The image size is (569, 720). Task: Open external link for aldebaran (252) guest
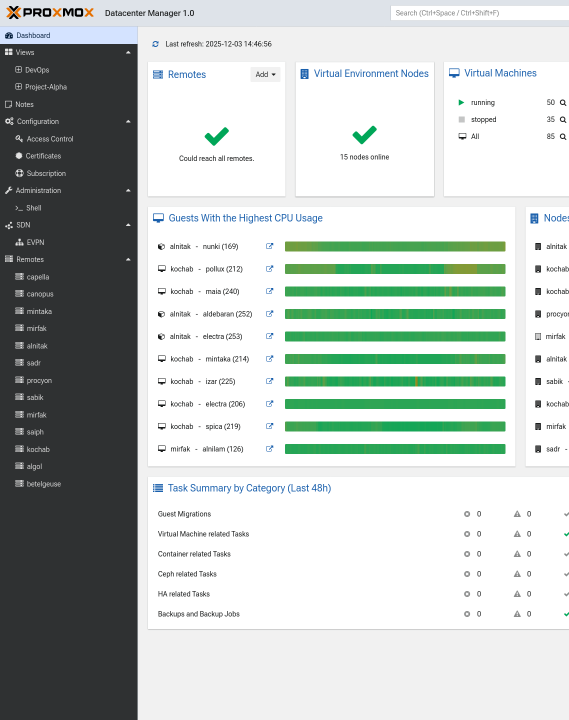point(270,314)
